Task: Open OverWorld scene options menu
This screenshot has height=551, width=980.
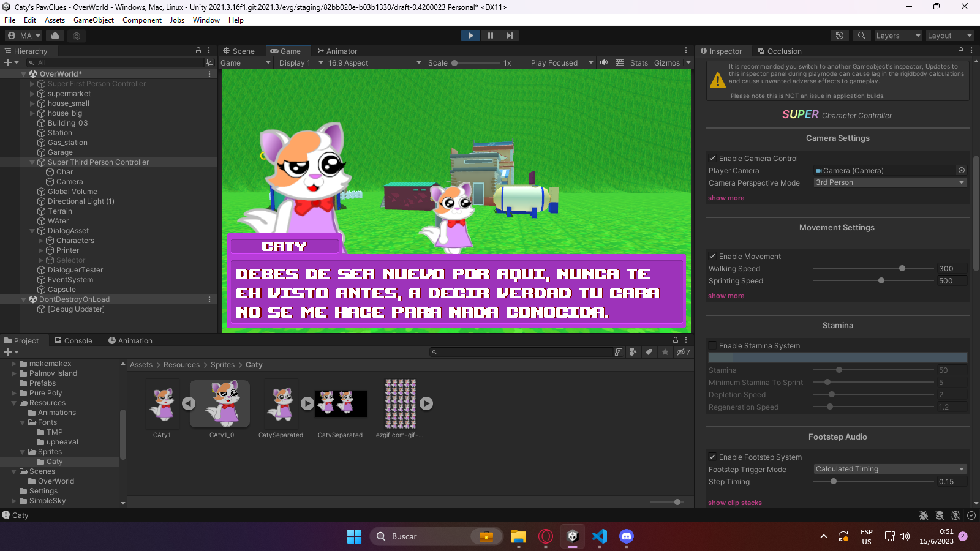Action: [209, 74]
